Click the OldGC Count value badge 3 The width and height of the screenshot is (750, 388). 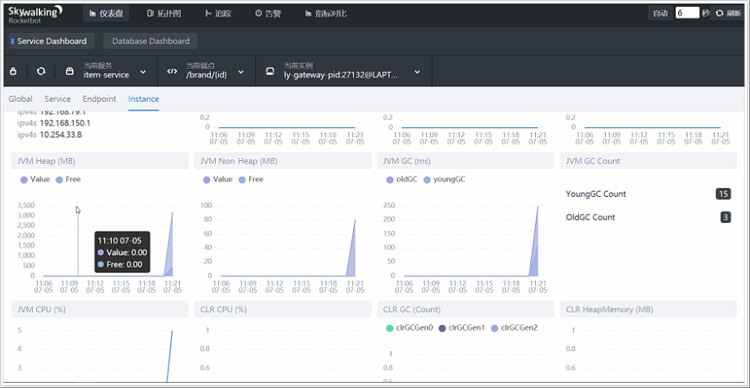726,217
